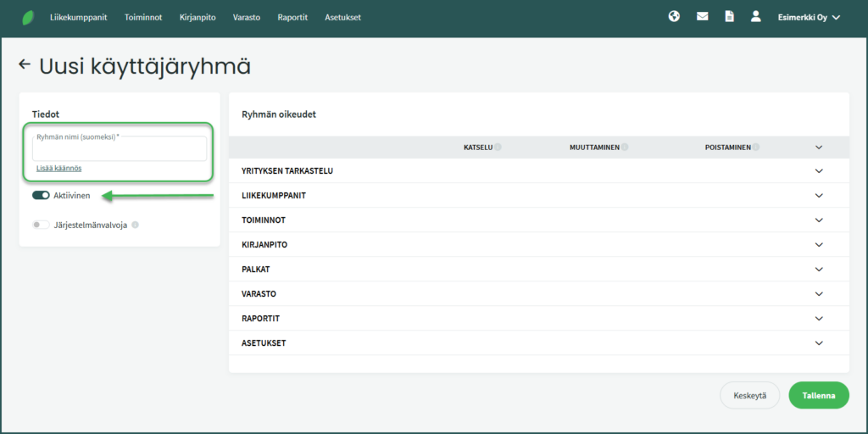Click the document icon in top bar
The height and width of the screenshot is (434, 868).
[x=729, y=16]
